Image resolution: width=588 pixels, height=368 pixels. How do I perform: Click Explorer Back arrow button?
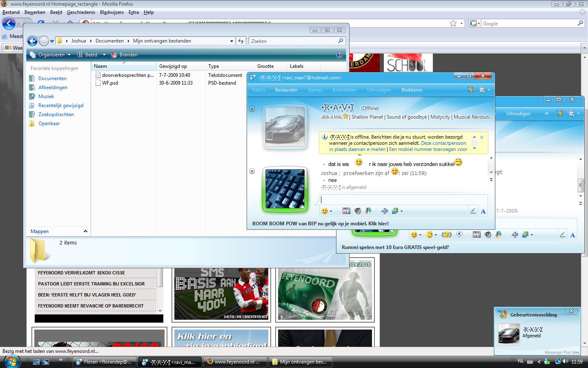click(x=32, y=41)
